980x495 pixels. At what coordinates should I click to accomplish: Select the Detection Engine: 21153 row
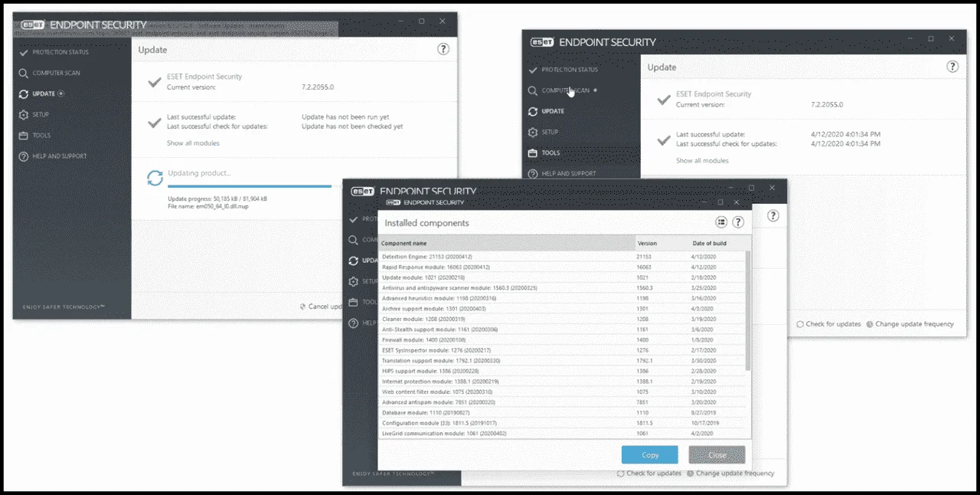pyautogui.click(x=562, y=256)
